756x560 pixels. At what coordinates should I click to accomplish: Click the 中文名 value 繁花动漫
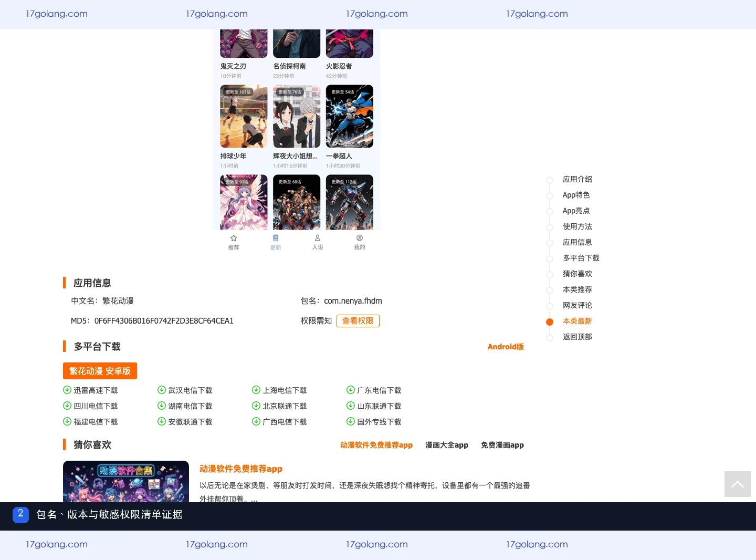point(118,301)
